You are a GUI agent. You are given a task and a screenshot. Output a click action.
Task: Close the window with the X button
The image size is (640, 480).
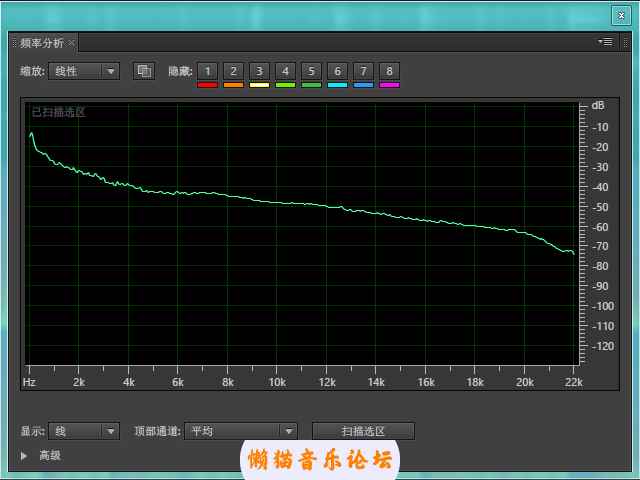click(x=621, y=16)
